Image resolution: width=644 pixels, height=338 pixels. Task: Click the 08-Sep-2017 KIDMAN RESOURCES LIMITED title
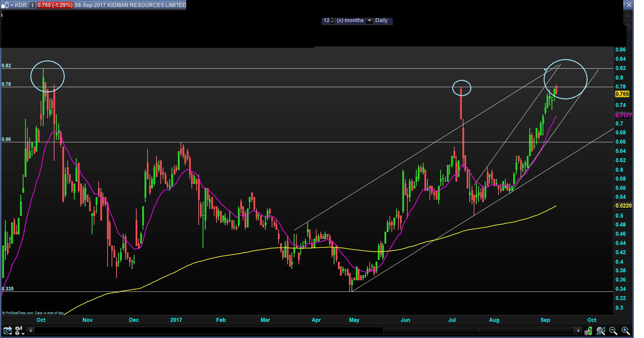130,5
